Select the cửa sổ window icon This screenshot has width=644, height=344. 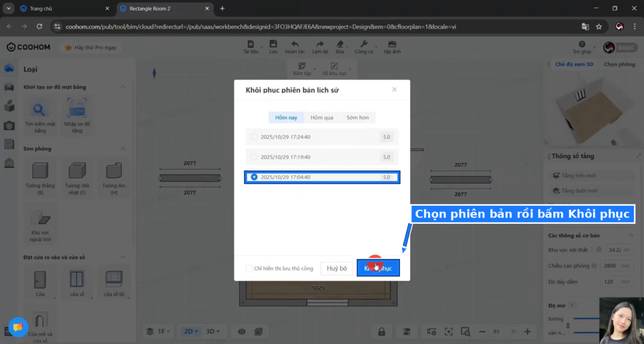click(x=77, y=280)
